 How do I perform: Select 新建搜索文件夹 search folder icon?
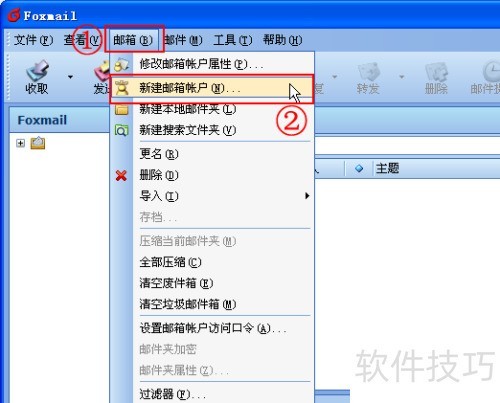(121, 130)
